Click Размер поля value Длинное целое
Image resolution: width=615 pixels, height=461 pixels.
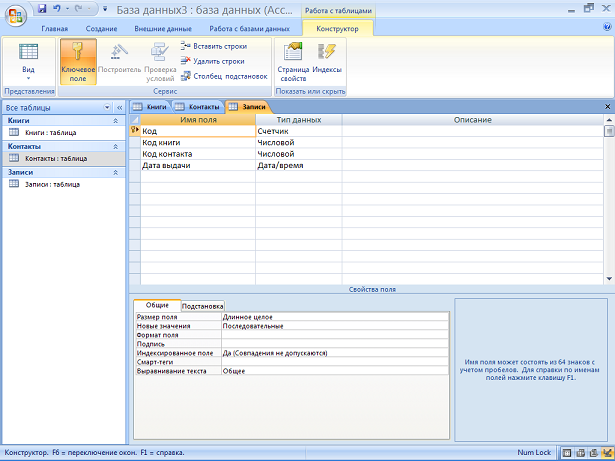pyautogui.click(x=335, y=317)
